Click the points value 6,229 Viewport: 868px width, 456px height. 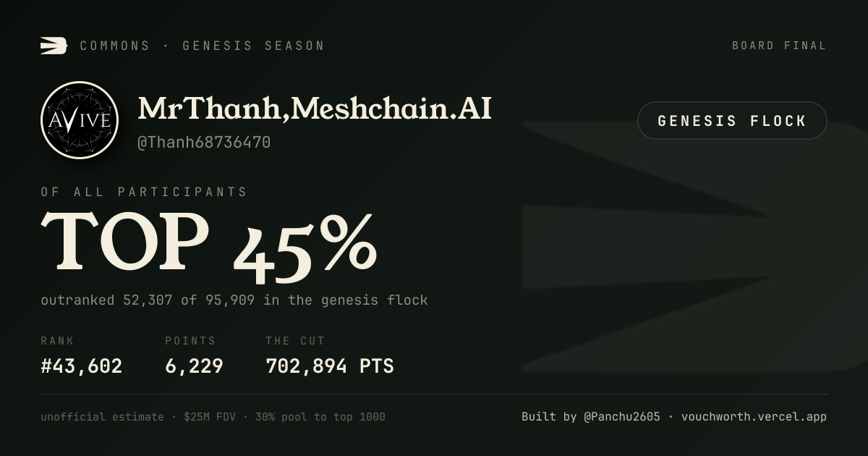pyautogui.click(x=194, y=366)
